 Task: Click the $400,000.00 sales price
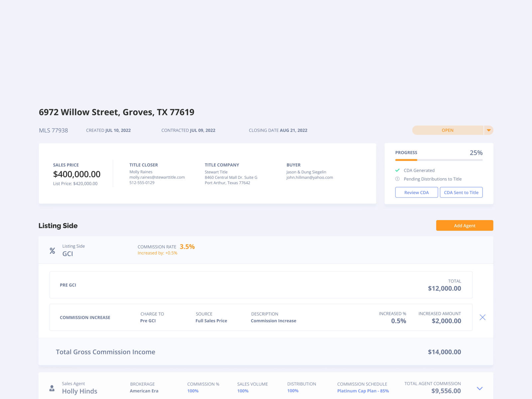(x=77, y=174)
